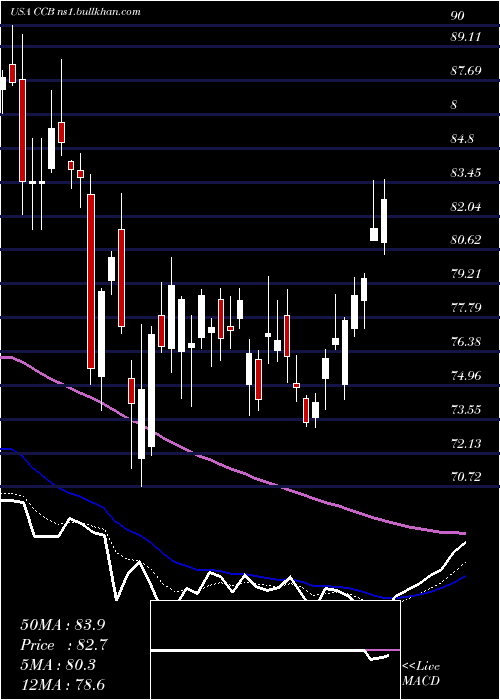Select the 84.8 price axis label

point(462,139)
